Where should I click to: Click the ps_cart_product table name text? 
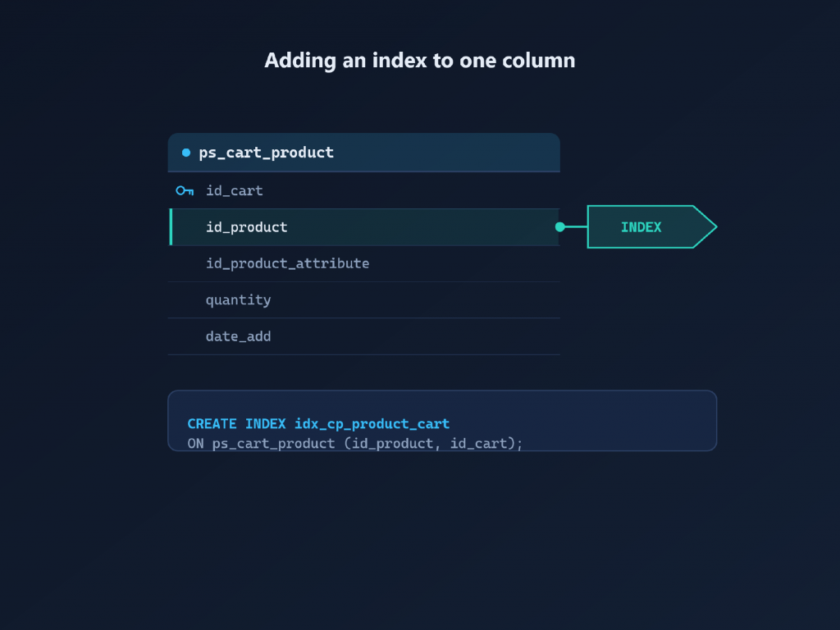(x=267, y=153)
